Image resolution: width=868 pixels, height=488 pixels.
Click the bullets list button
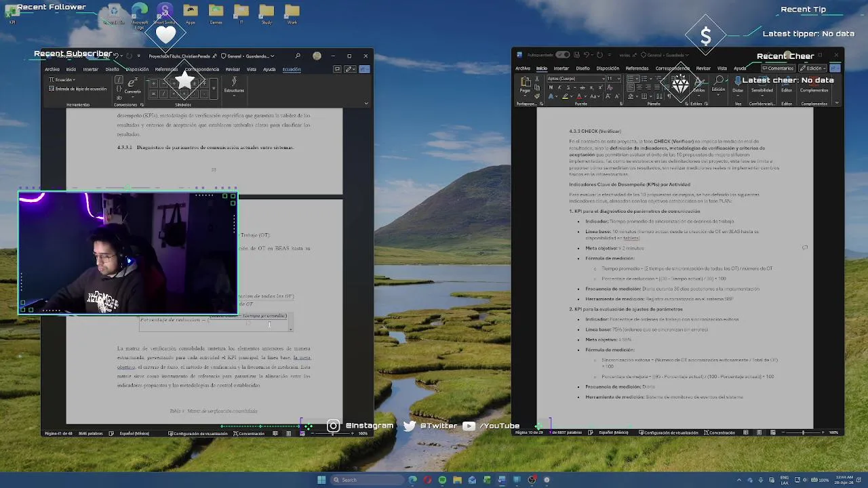click(x=631, y=79)
